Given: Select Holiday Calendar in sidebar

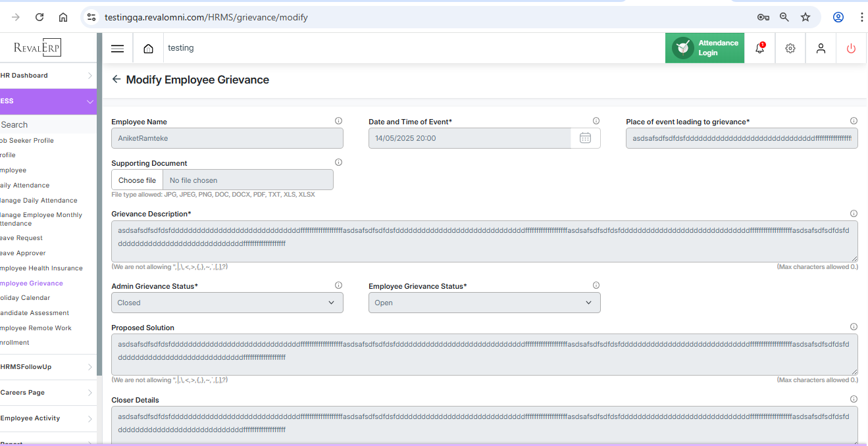Looking at the screenshot, I should click(x=25, y=298).
